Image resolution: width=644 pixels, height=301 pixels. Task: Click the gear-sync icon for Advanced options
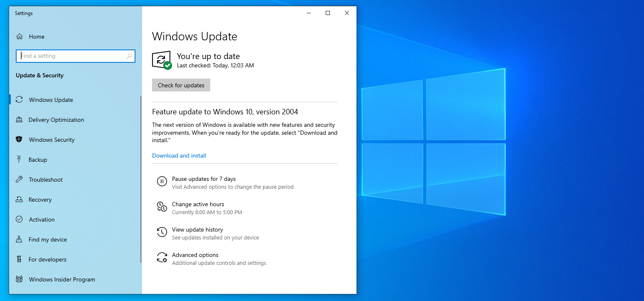click(x=162, y=257)
